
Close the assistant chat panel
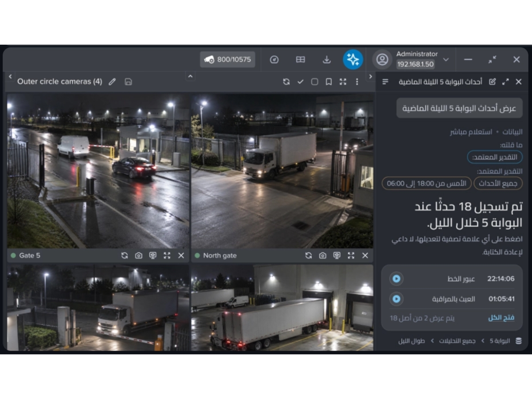pos(519,82)
